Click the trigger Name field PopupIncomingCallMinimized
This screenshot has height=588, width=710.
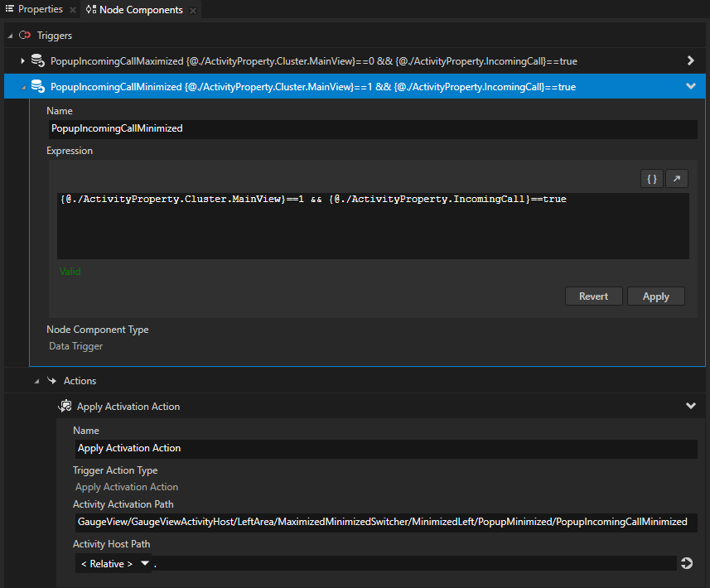pyautogui.click(x=371, y=129)
